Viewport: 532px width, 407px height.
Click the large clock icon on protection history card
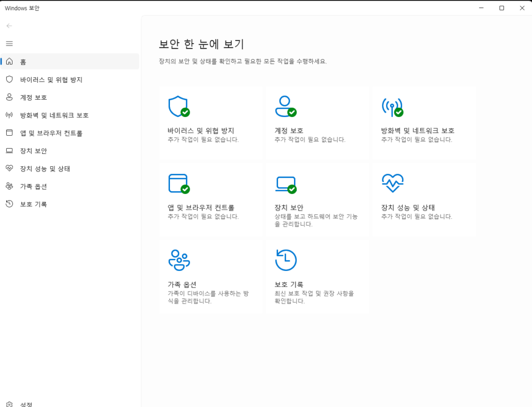286,260
